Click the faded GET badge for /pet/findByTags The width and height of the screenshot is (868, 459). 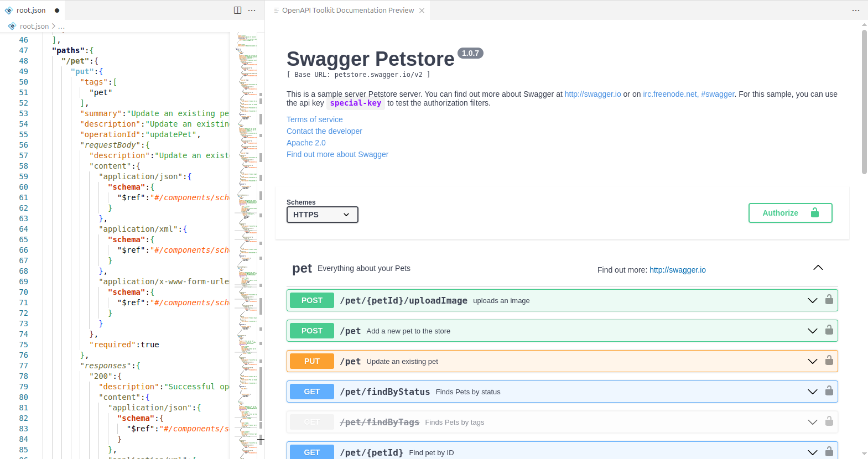pos(312,422)
